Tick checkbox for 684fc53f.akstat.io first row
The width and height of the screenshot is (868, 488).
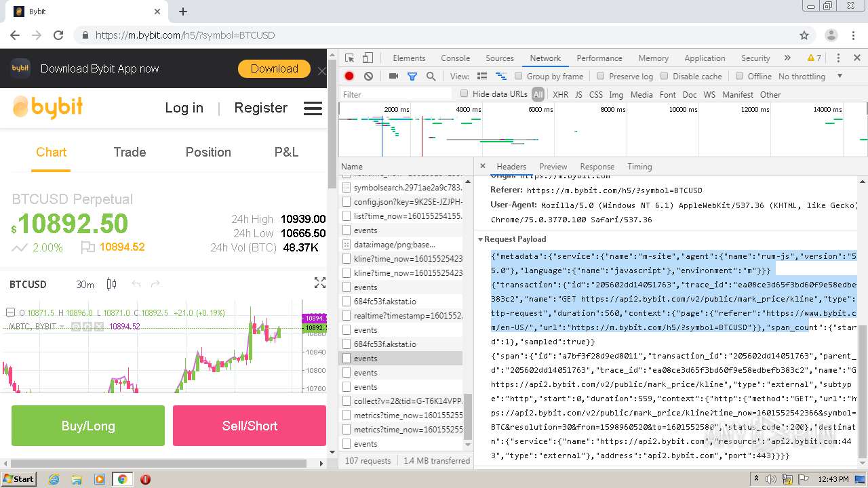347,302
